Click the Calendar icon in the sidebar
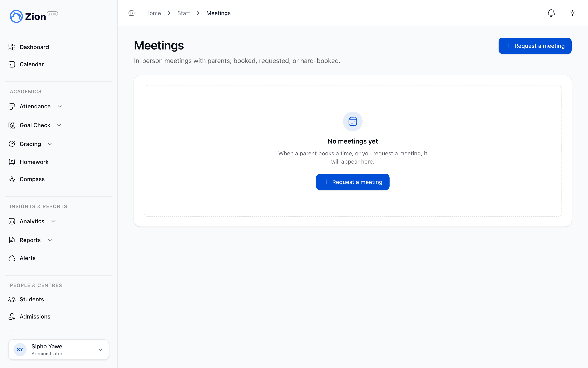The image size is (588, 368). (12, 64)
